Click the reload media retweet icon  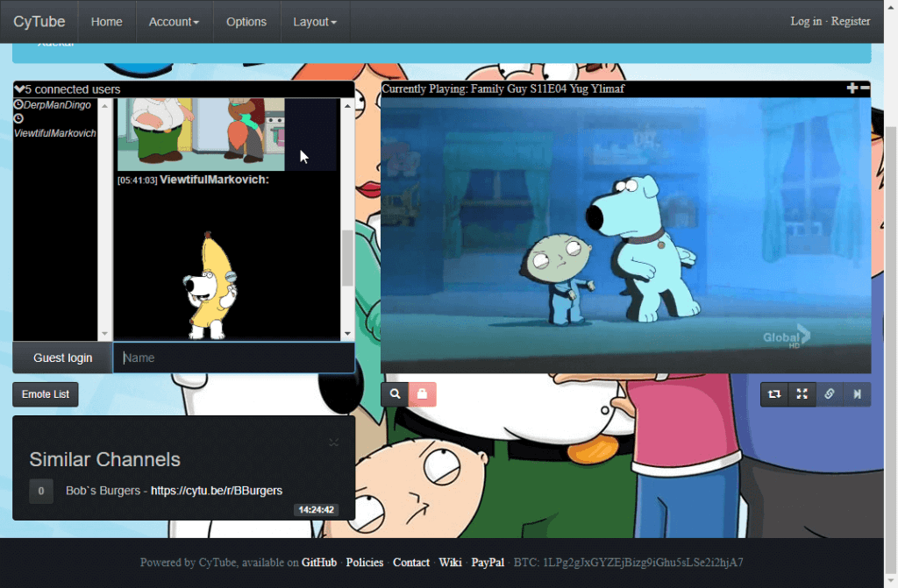click(774, 394)
